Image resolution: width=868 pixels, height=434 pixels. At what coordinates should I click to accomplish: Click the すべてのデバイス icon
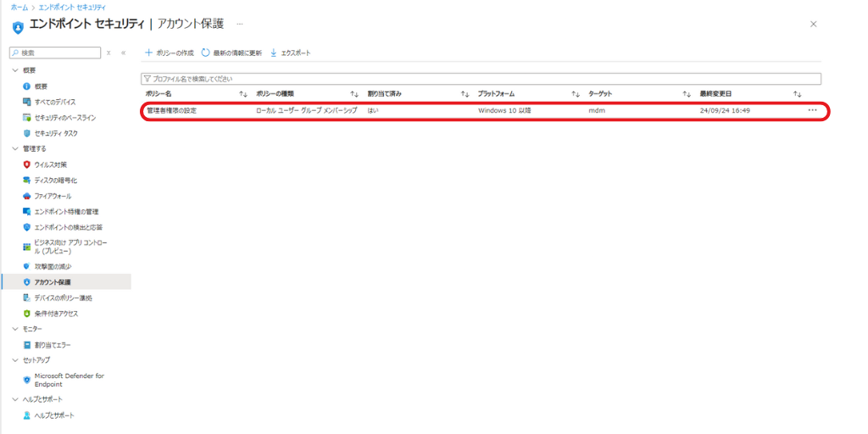[26, 102]
